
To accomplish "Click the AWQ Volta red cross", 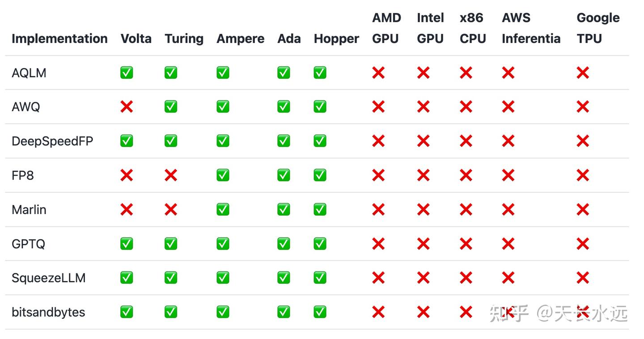I will tap(127, 107).
